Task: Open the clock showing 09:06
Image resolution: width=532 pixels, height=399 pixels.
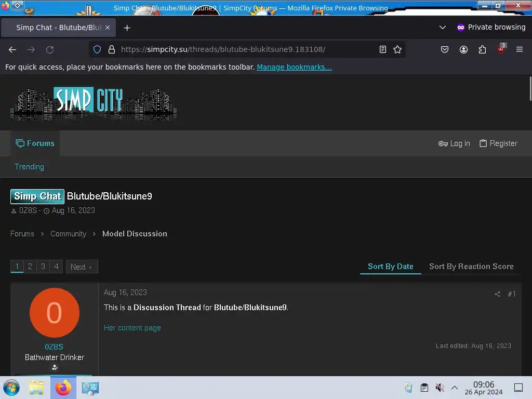Action: coord(484,388)
